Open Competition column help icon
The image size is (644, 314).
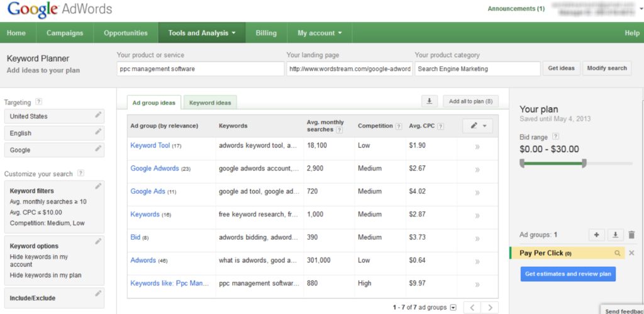pos(398,126)
